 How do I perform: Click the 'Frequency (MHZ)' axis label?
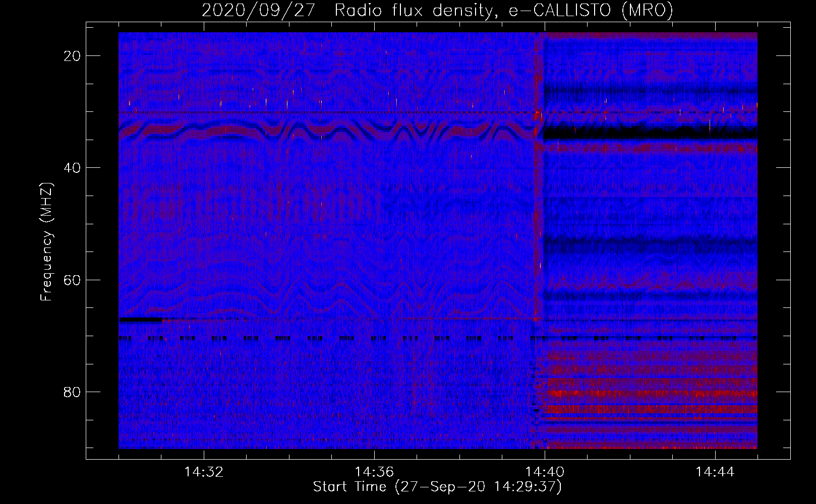tap(46, 242)
